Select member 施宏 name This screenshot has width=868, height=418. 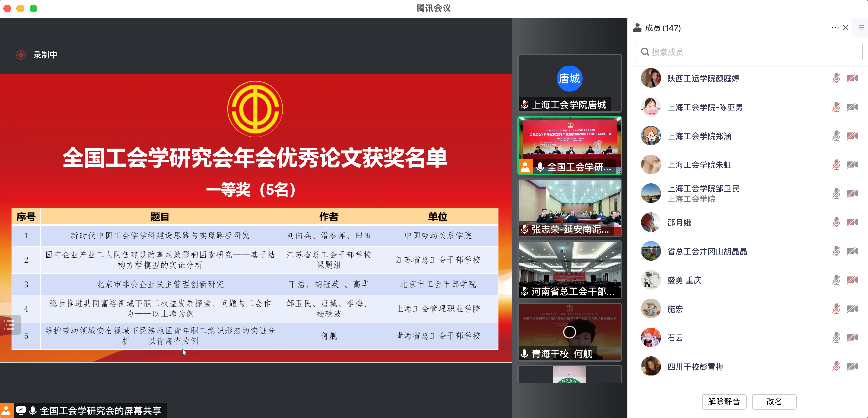[675, 309]
